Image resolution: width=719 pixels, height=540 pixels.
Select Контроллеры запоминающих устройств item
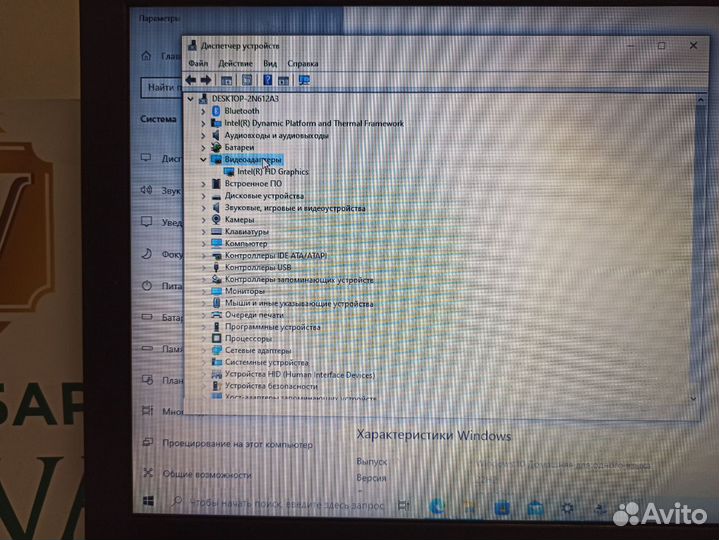(x=299, y=279)
